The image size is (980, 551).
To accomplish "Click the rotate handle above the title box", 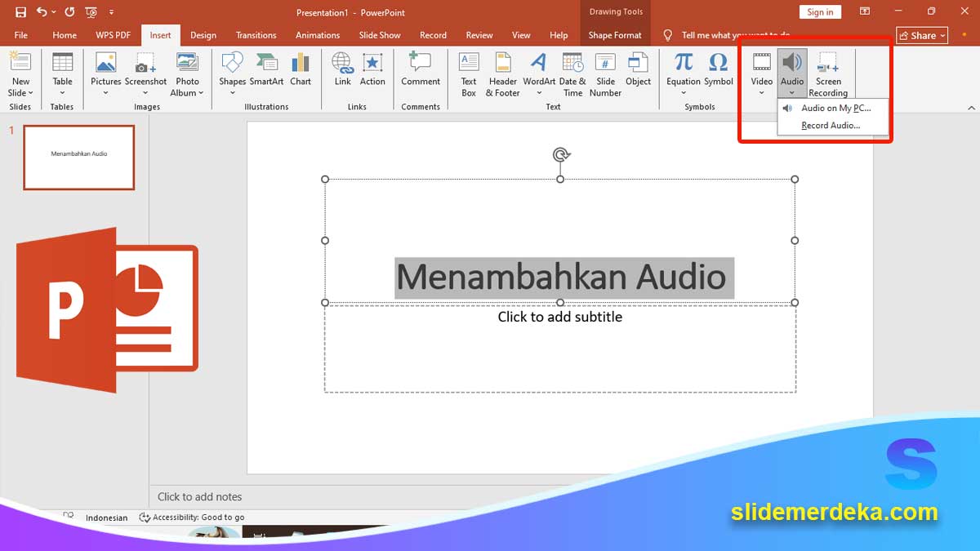I will pos(560,154).
